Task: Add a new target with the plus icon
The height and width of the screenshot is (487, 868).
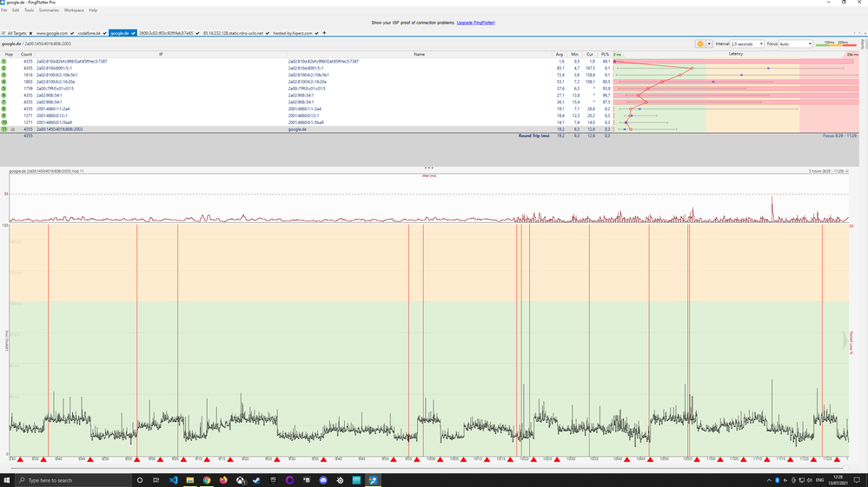Action: click(x=324, y=33)
